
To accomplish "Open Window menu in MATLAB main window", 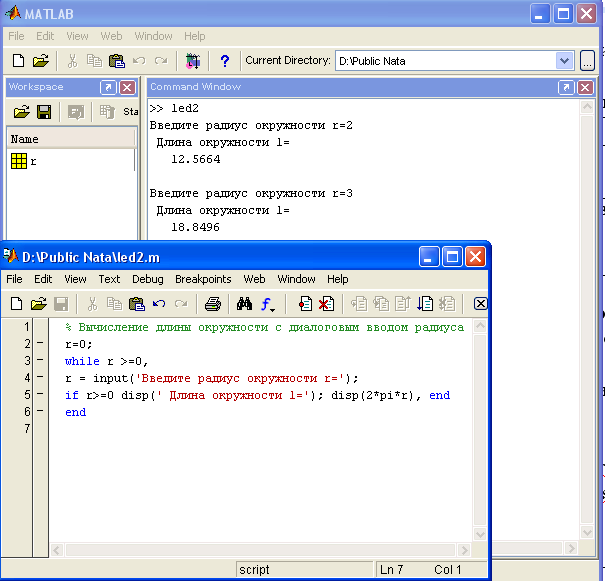I will pyautogui.click(x=153, y=36).
